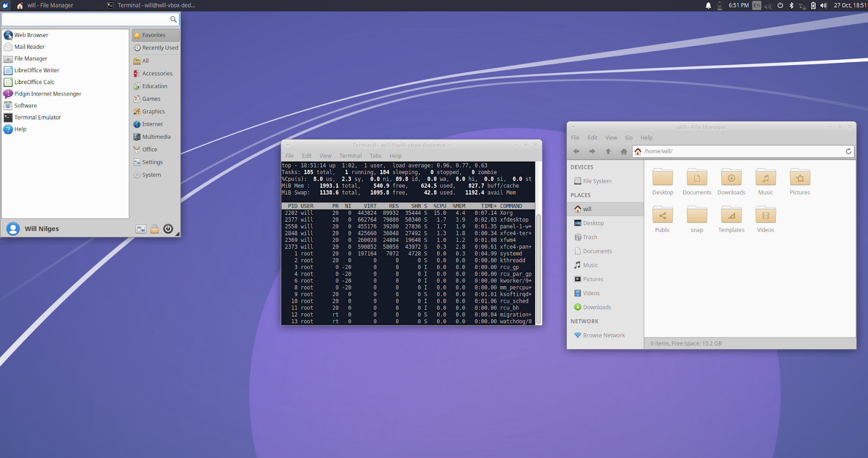Show the Recently Used category
Screen dimensions: 868x458
click(156, 48)
